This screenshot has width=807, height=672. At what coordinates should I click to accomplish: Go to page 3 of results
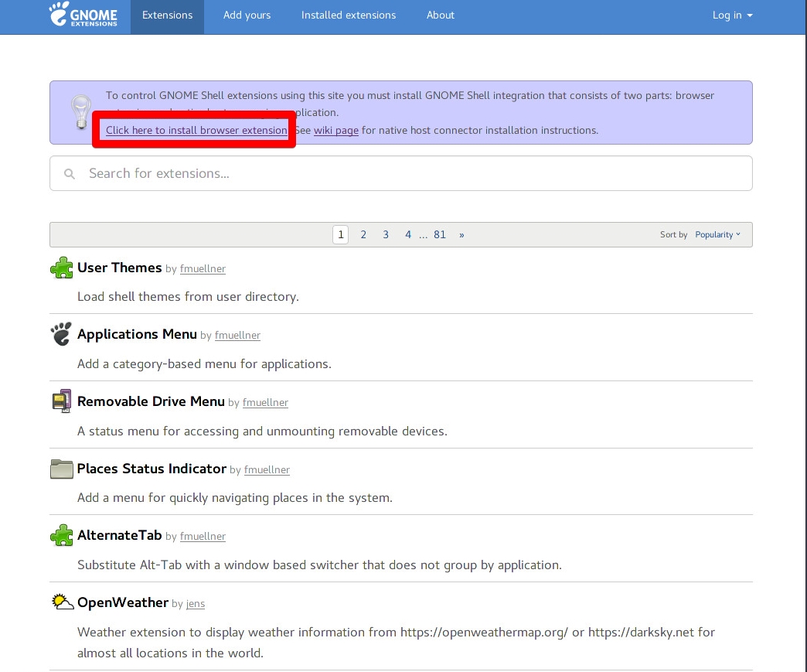coord(386,235)
